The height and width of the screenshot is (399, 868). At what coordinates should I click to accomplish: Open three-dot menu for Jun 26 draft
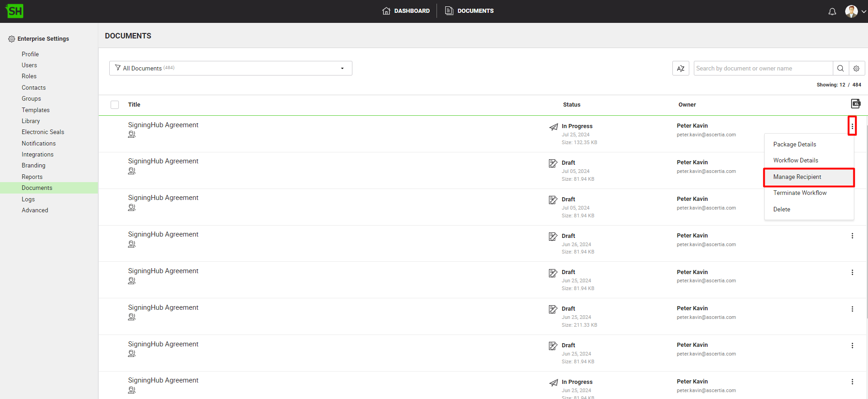click(x=852, y=236)
